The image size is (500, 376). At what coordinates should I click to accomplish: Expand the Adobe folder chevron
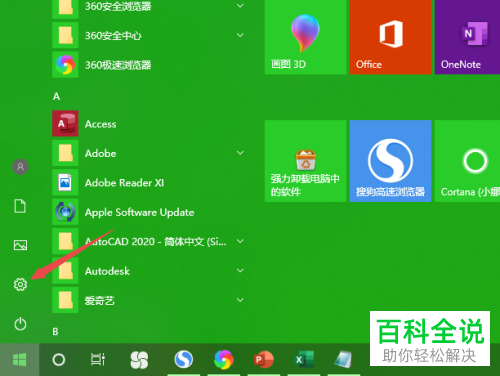pyautogui.click(x=240, y=153)
